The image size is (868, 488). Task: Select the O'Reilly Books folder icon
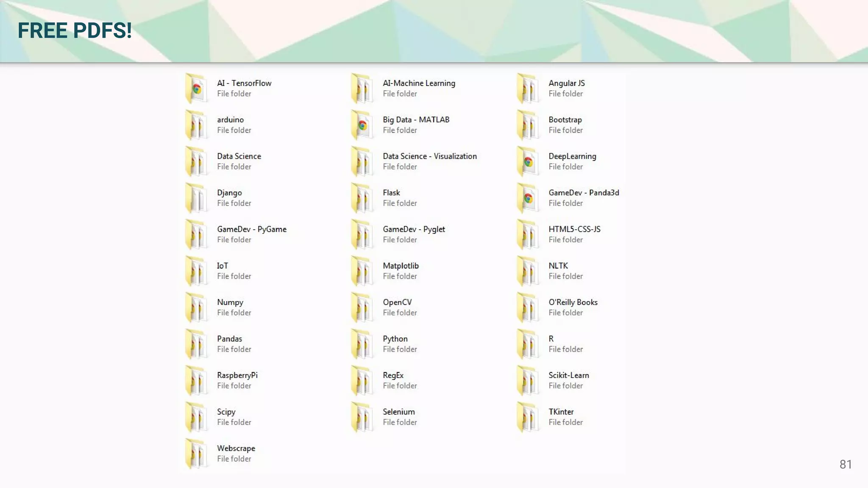(528, 308)
